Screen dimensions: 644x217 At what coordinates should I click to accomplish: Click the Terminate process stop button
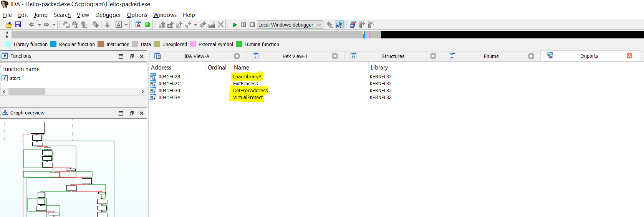[252, 25]
